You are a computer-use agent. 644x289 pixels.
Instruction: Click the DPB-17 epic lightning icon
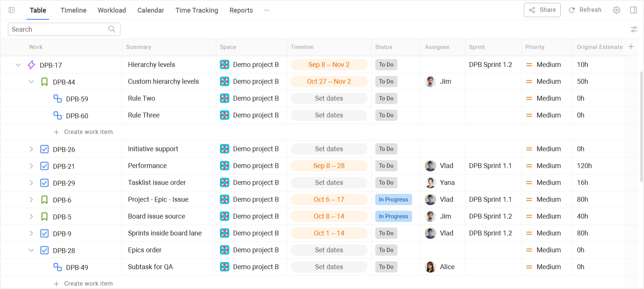tap(32, 65)
